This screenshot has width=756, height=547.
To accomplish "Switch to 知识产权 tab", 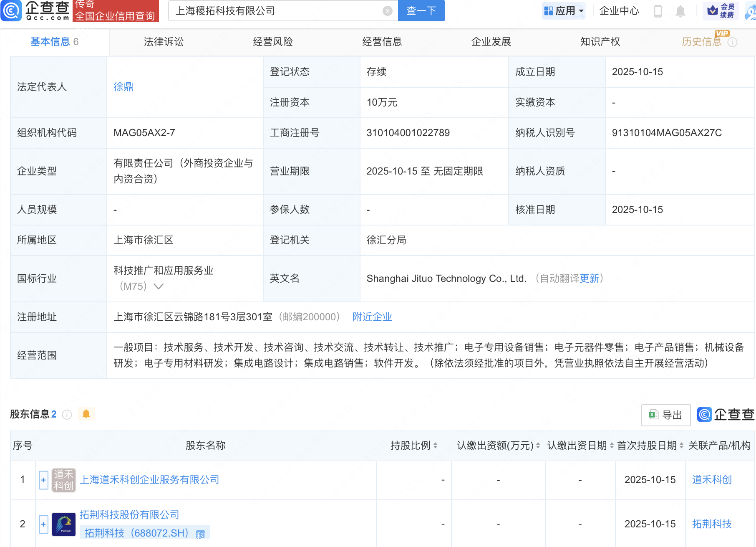I will pos(600,42).
